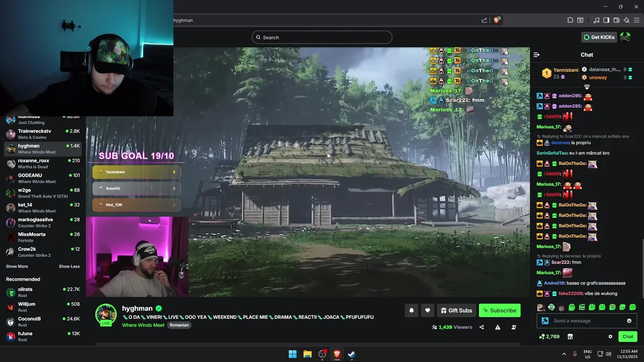Click the Brave browser taskbar icon

[337, 354]
